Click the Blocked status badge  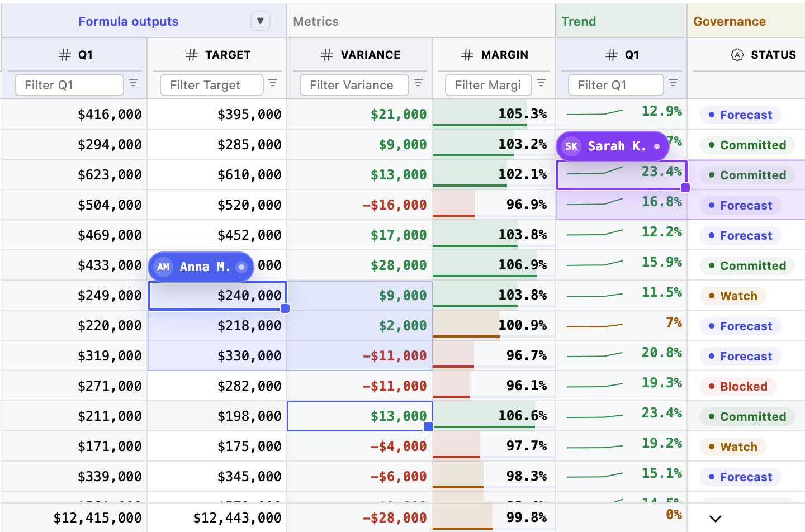click(x=738, y=386)
